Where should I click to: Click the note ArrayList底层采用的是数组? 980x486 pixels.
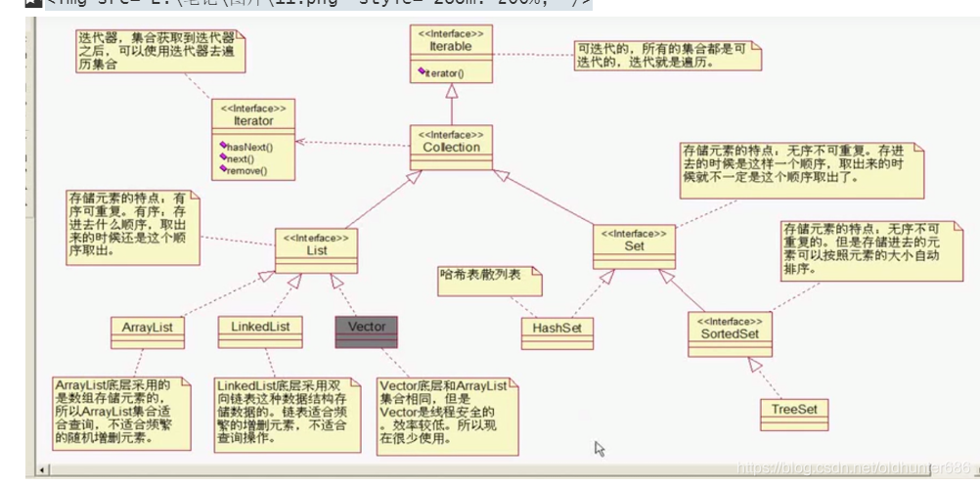[x=121, y=413]
